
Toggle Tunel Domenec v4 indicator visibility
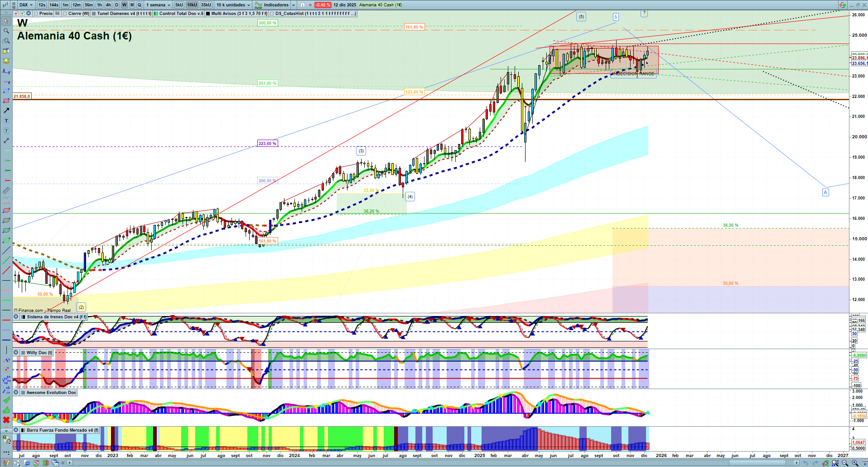click(94, 14)
